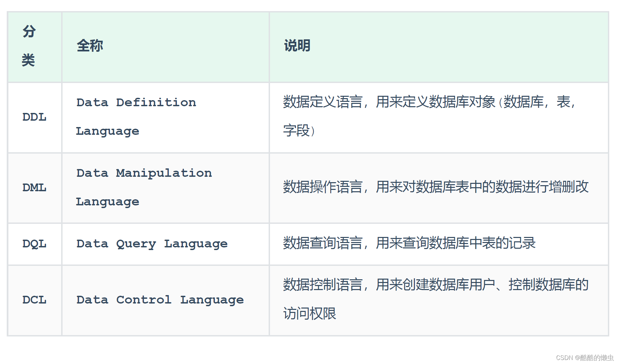Select the DQL cell
Viewport: 619px width, 364px height.
pyautogui.click(x=35, y=244)
